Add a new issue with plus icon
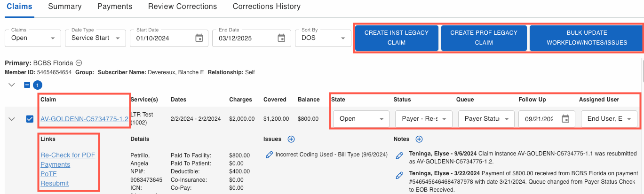Image resolution: width=644 pixels, height=194 pixels. coord(291,139)
